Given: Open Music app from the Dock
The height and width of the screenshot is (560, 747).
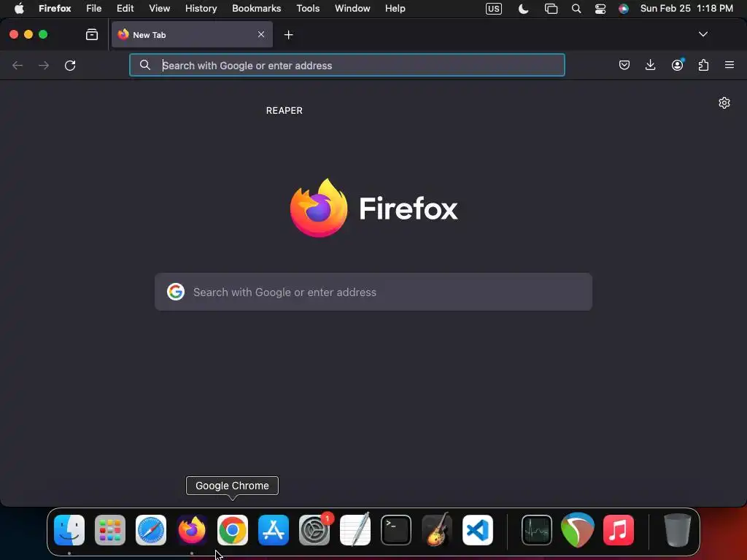Looking at the screenshot, I should pos(619,530).
